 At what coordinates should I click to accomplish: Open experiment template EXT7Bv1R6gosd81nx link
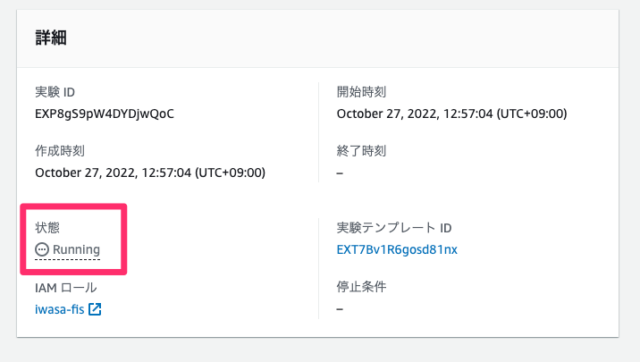tap(397, 249)
